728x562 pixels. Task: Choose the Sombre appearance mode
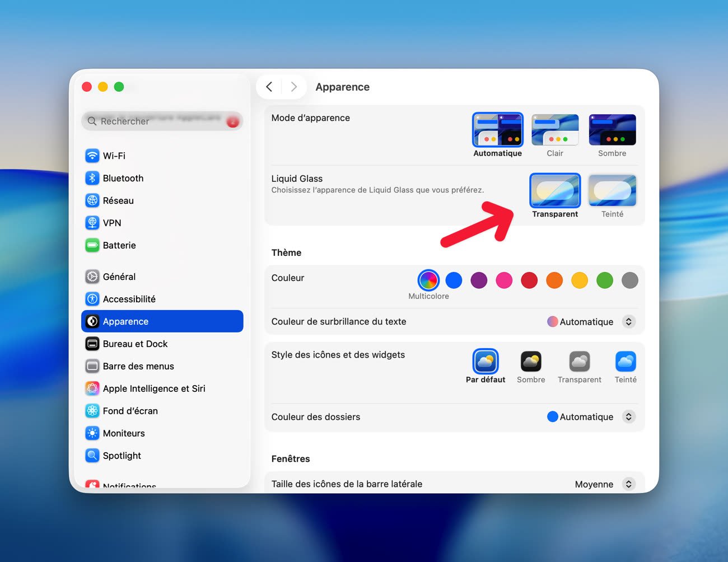(x=612, y=130)
